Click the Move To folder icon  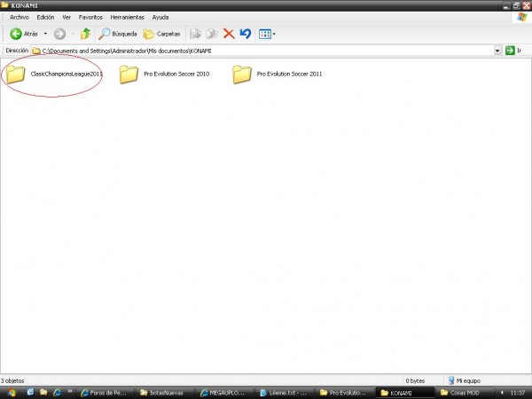[195, 34]
